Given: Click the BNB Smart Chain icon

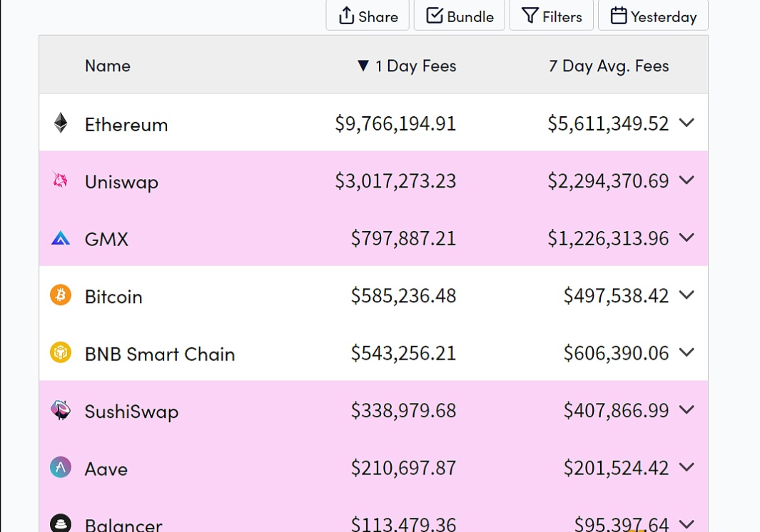Looking at the screenshot, I should (61, 353).
